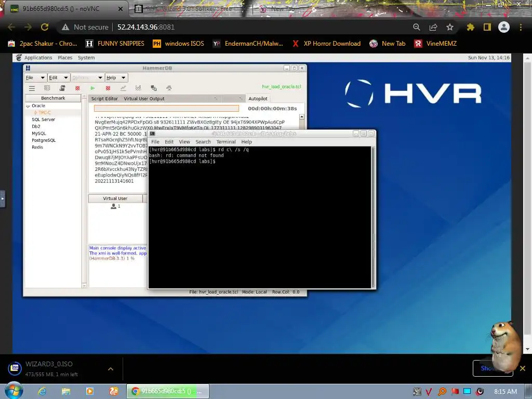Click the zoom magnifier icon in address bar
Image resolution: width=532 pixels, height=399 pixels.
click(417, 27)
